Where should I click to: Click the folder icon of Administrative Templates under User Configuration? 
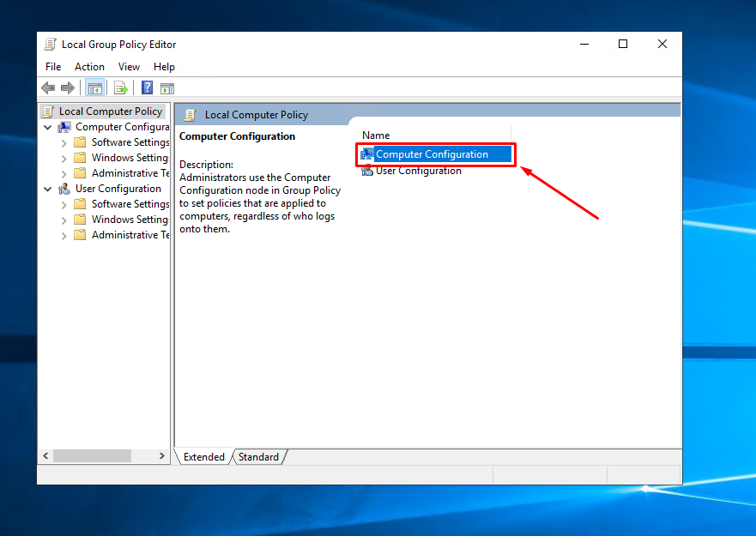(80, 235)
